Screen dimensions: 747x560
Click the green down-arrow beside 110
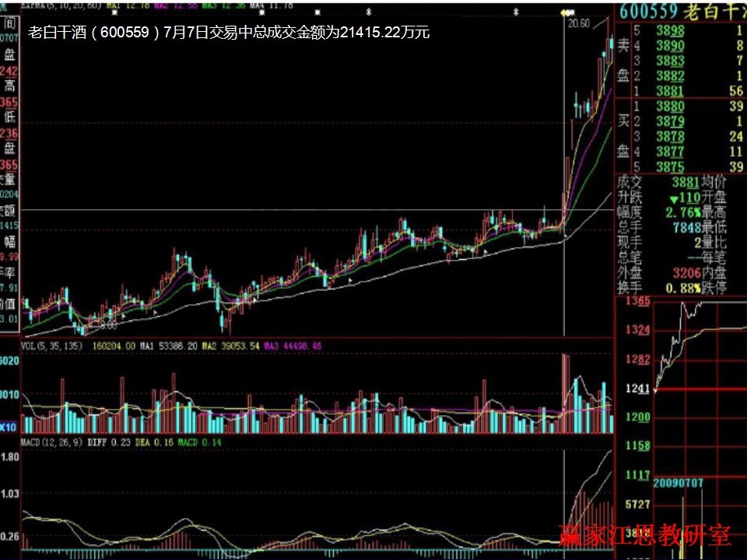tap(672, 198)
